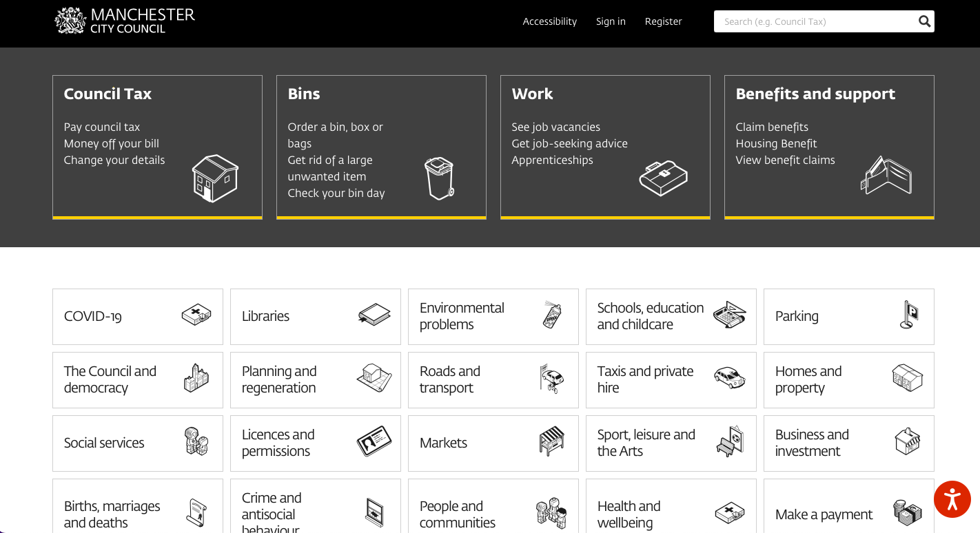Click into the search text field
Image resolution: width=980 pixels, height=533 pixels.
coord(813,21)
